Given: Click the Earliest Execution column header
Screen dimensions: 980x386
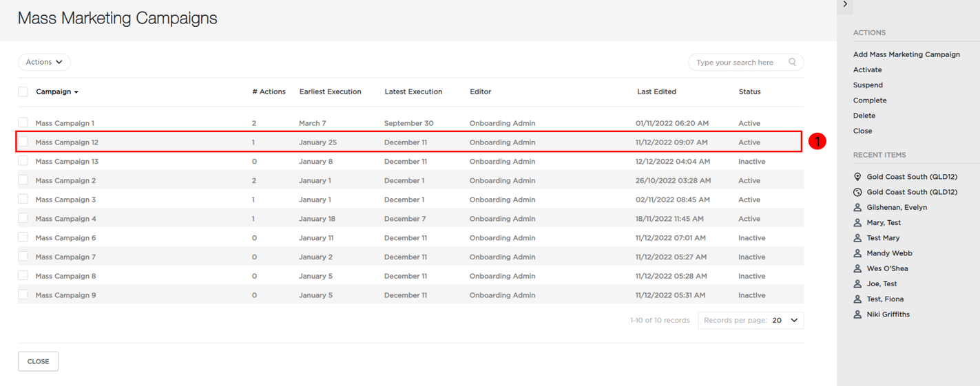Looking at the screenshot, I should pyautogui.click(x=330, y=92).
